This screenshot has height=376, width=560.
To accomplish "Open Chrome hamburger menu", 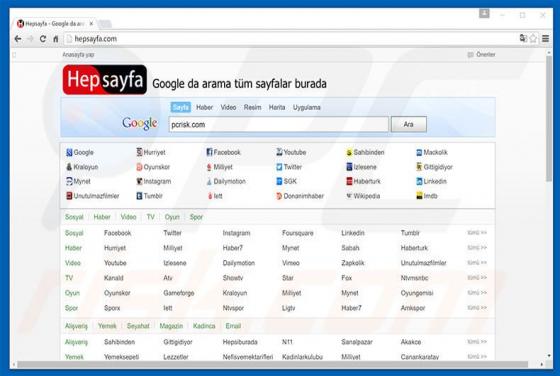I will [545, 39].
